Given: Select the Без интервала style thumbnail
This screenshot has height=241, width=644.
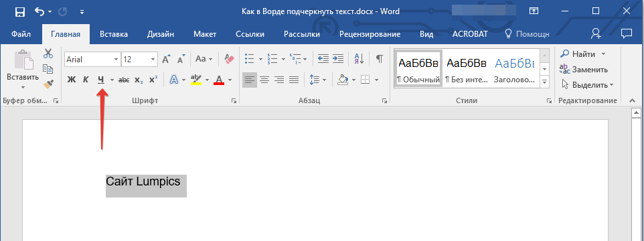Looking at the screenshot, I should pos(466,68).
